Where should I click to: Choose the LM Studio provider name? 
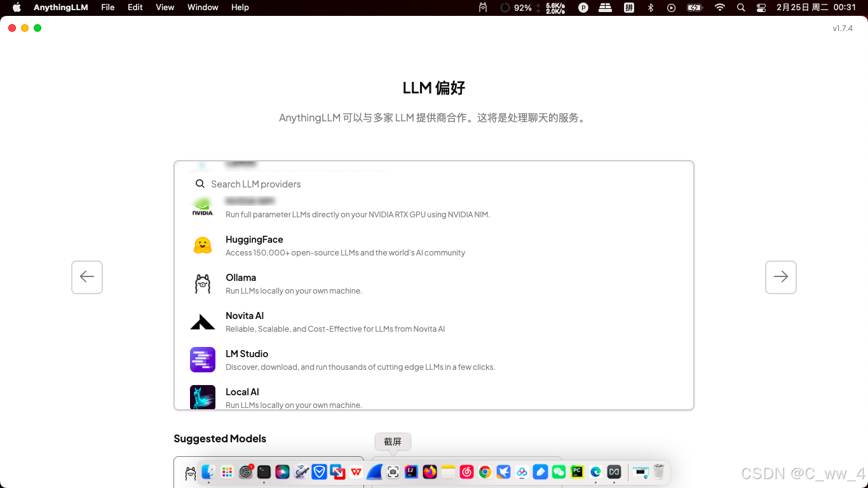click(247, 354)
